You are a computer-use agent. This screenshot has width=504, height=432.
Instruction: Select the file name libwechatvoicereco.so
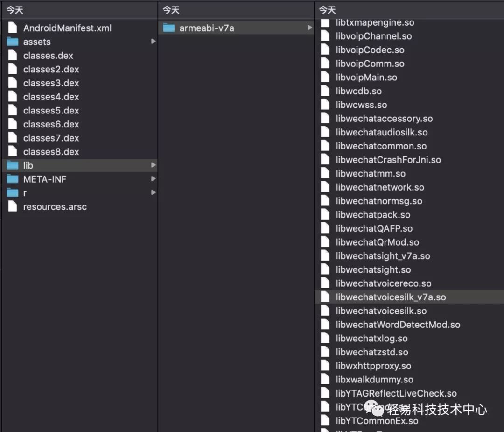(384, 283)
